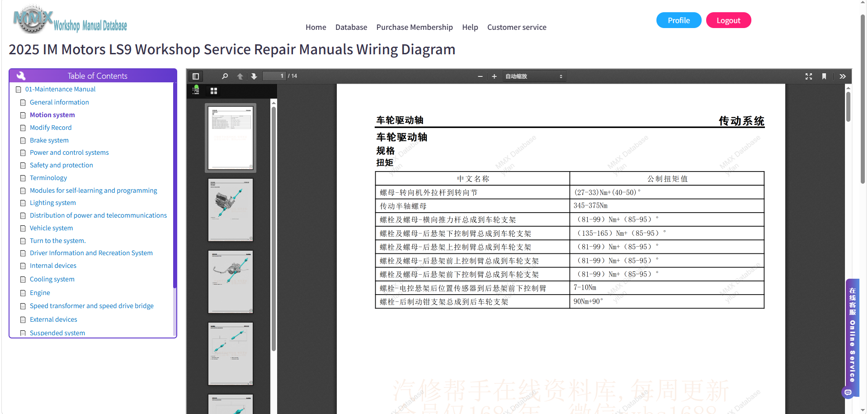This screenshot has width=868, height=414.
Task: Open the Home menu
Action: pos(316,27)
